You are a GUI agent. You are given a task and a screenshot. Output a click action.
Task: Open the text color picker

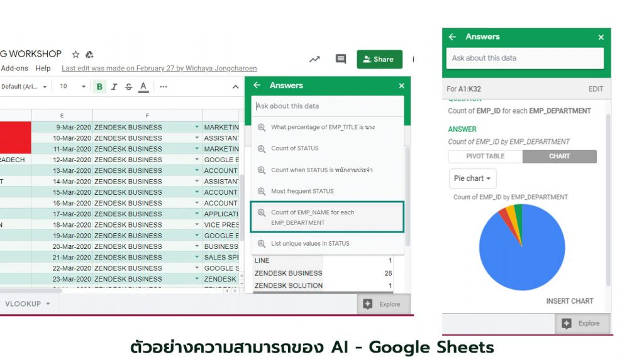pos(143,87)
